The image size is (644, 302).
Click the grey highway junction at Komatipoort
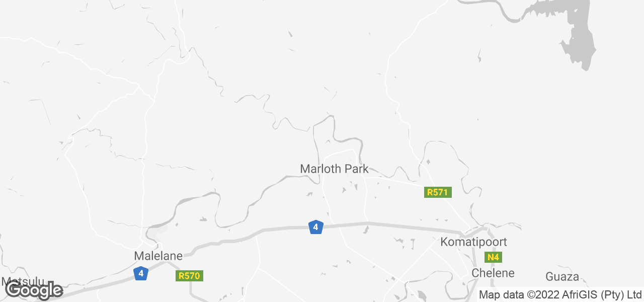click(477, 232)
